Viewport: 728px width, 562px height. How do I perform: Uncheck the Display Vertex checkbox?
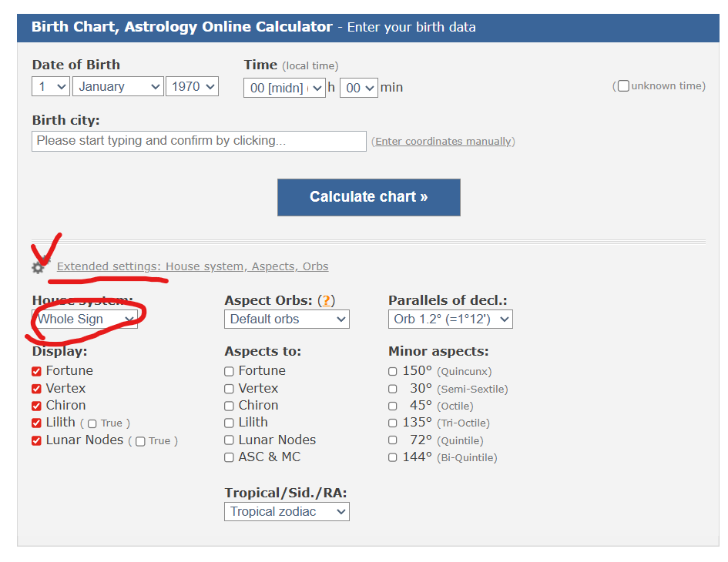click(37, 389)
